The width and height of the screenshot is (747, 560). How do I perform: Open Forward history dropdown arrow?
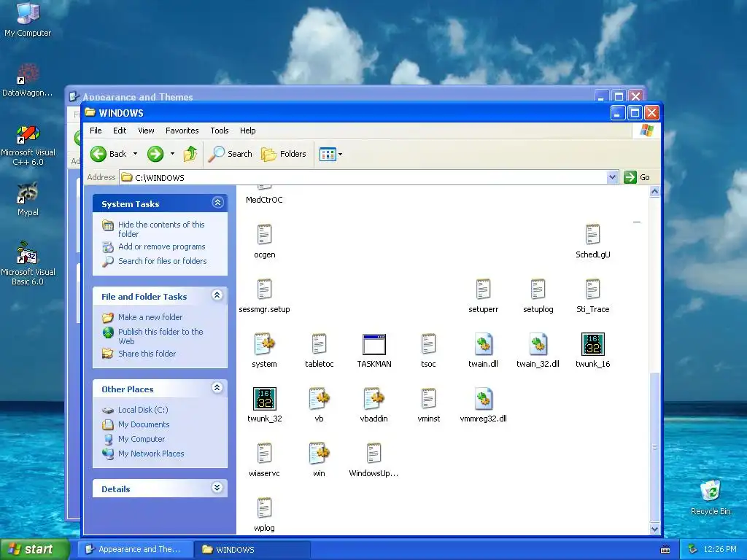172,154
